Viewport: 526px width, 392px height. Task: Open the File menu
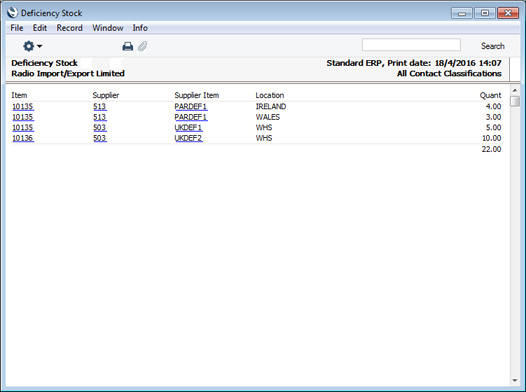point(17,28)
